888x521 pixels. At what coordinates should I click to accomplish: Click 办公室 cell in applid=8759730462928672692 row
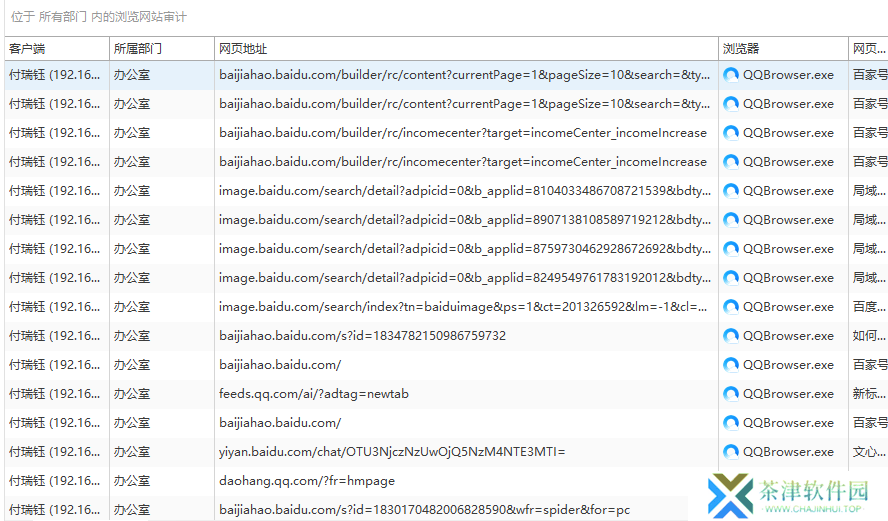click(x=132, y=249)
